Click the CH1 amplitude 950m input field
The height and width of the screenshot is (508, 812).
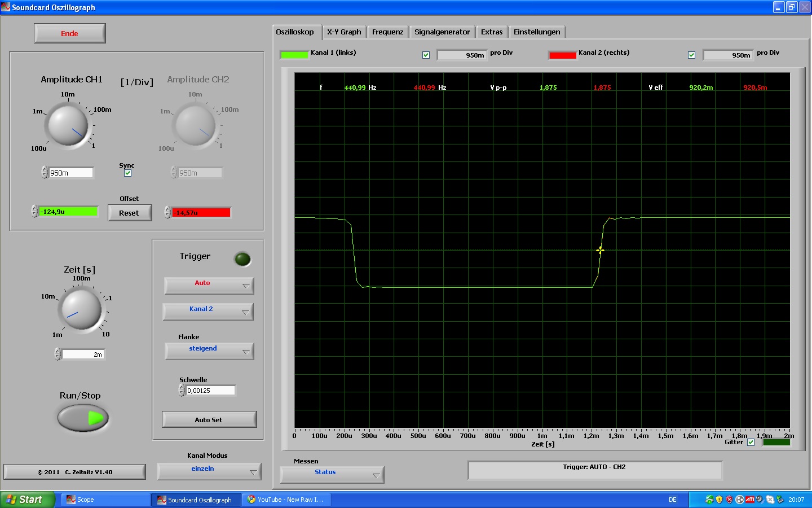click(71, 173)
